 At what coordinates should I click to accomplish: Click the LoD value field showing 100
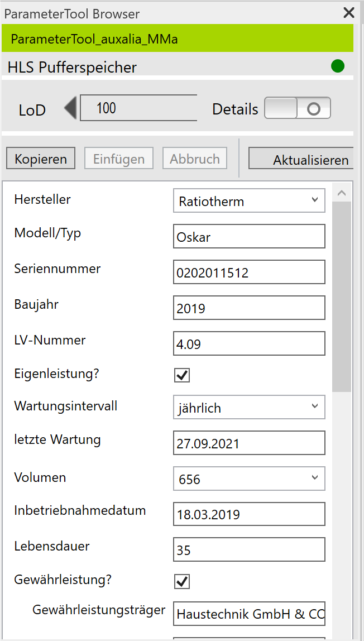[138, 108]
